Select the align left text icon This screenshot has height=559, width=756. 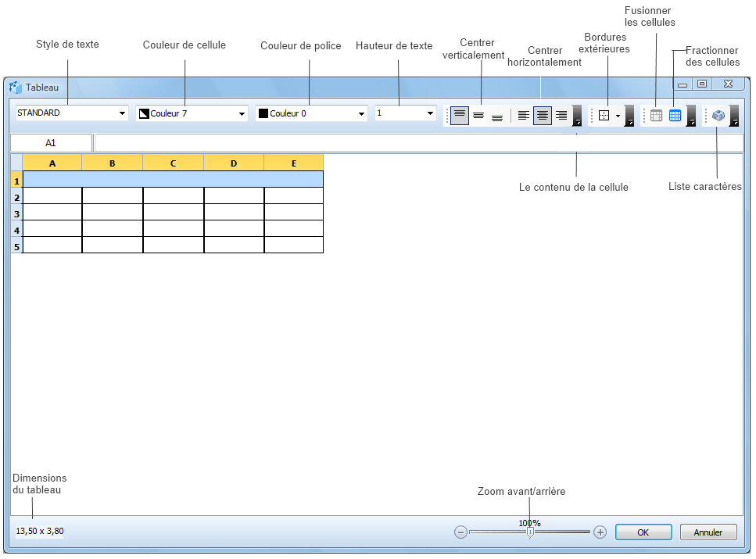coord(524,116)
